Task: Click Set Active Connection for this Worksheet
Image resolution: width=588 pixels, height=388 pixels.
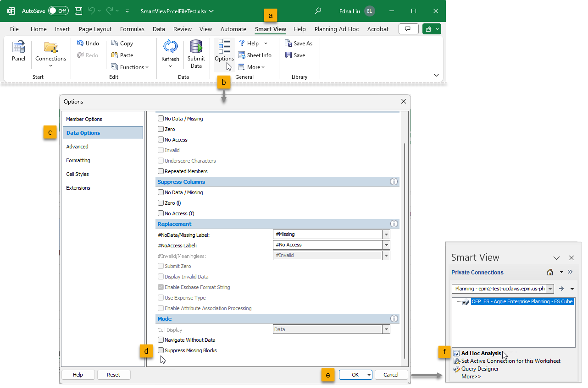Action: [x=511, y=361]
